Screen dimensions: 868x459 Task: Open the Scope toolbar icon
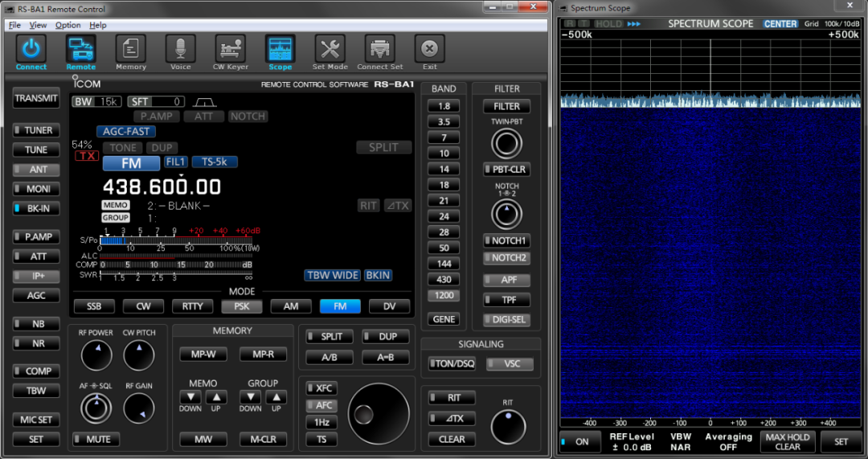[280, 49]
